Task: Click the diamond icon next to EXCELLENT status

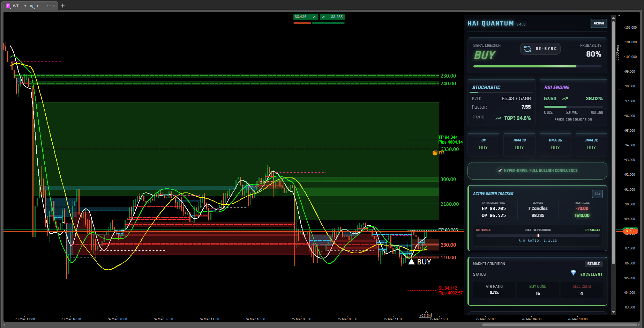Action: click(x=573, y=273)
